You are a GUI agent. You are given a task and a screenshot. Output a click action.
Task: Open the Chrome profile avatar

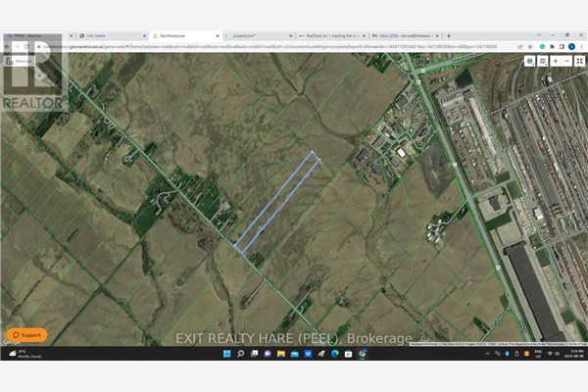coord(571,46)
